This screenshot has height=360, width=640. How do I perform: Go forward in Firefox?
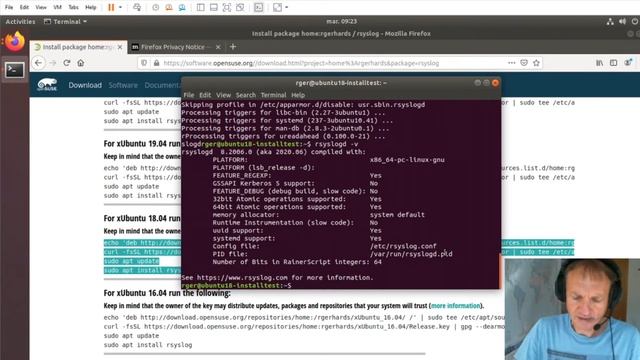(x=53, y=63)
